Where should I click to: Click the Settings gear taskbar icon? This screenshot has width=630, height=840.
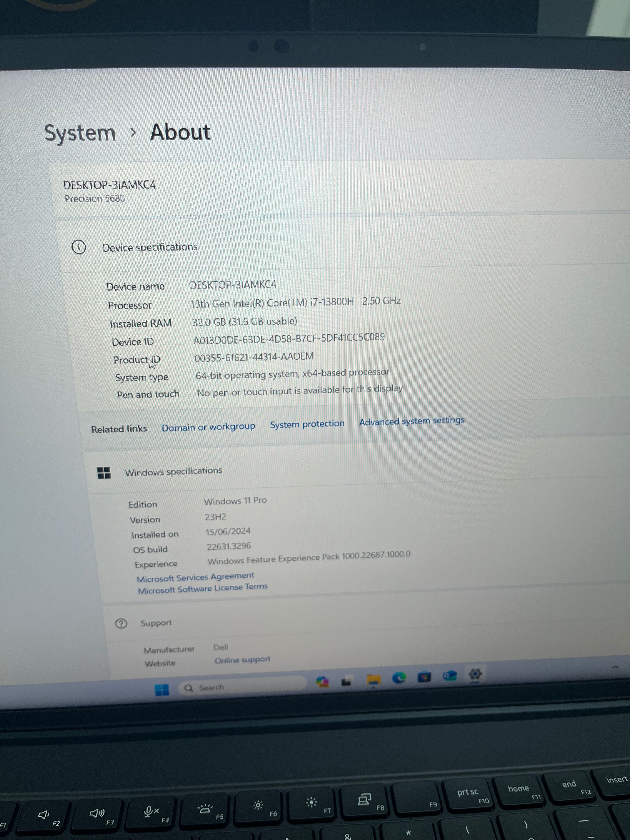pos(475,674)
